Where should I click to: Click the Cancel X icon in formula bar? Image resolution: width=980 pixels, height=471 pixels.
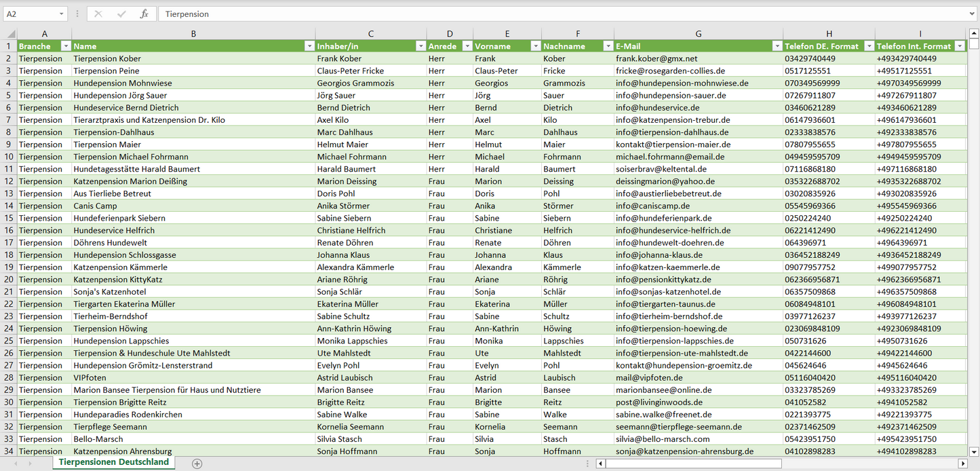click(x=98, y=14)
